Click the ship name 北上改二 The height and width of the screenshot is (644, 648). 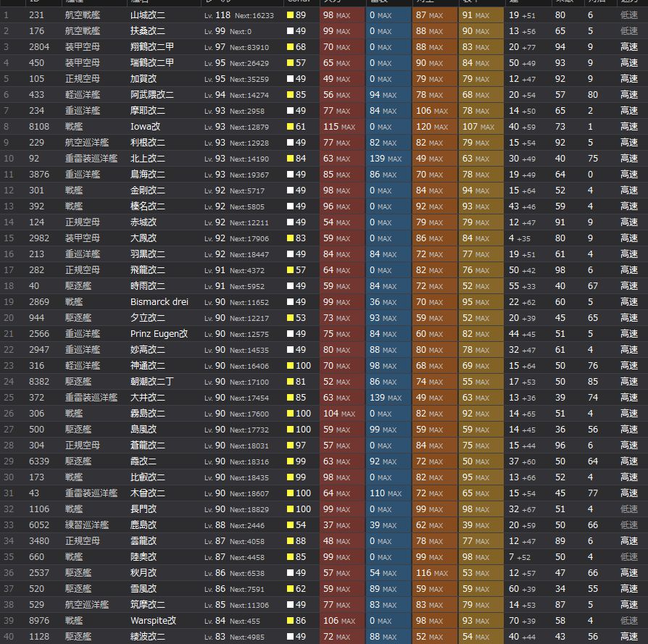click(x=148, y=159)
